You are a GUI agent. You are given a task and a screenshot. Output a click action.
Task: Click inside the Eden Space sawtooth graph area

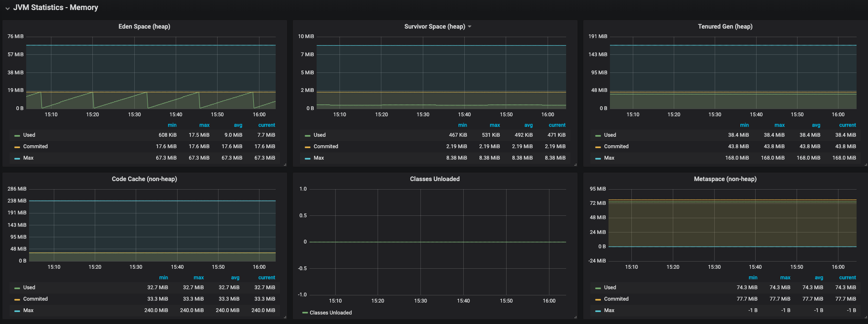pyautogui.click(x=150, y=73)
